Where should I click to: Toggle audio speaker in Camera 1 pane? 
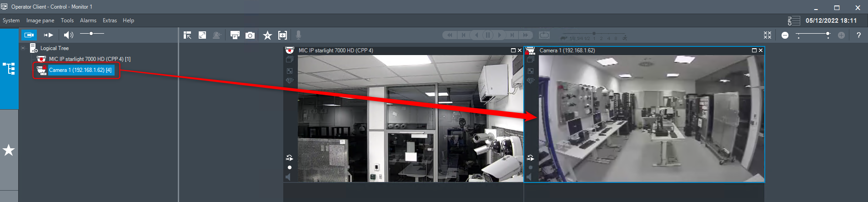[x=529, y=177]
